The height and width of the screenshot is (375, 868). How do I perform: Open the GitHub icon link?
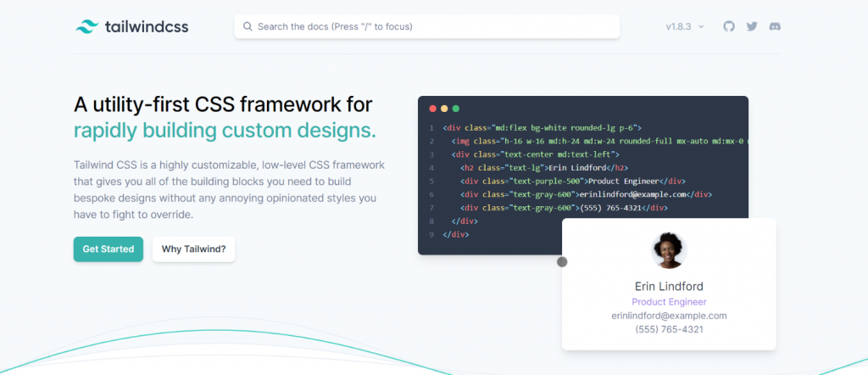pos(729,26)
